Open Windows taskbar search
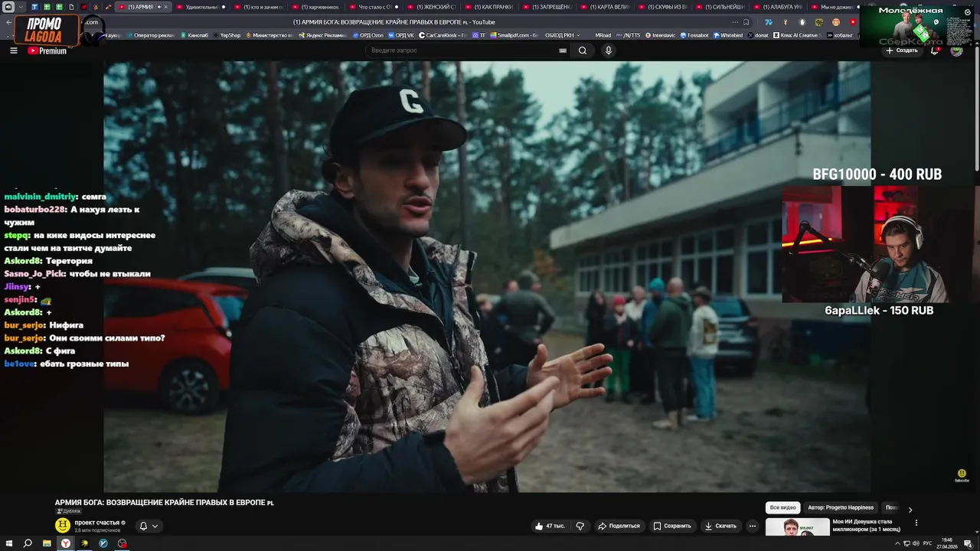Image resolution: width=980 pixels, height=551 pixels. pyautogui.click(x=28, y=543)
